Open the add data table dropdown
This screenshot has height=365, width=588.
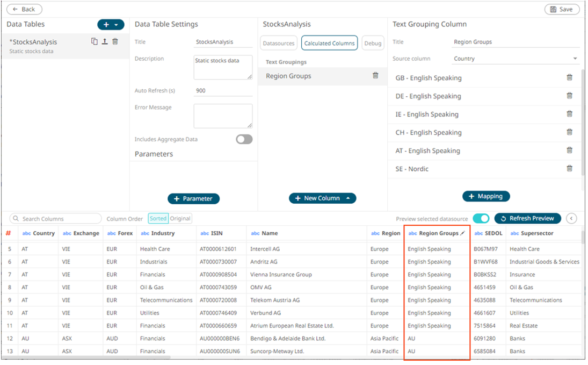pyautogui.click(x=116, y=25)
